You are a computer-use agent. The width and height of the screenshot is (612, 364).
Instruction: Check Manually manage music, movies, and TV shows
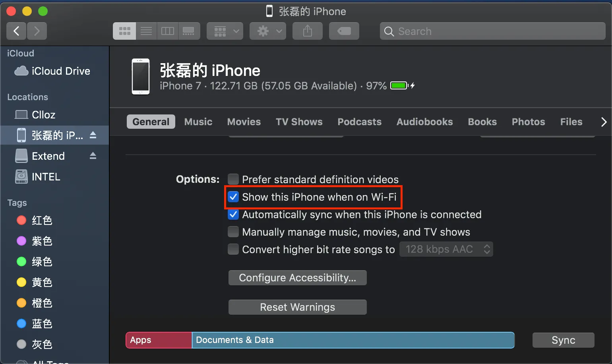(x=233, y=232)
